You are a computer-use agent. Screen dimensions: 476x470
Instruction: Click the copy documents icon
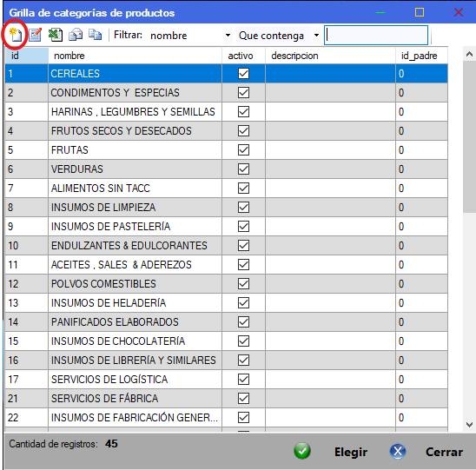pos(95,35)
